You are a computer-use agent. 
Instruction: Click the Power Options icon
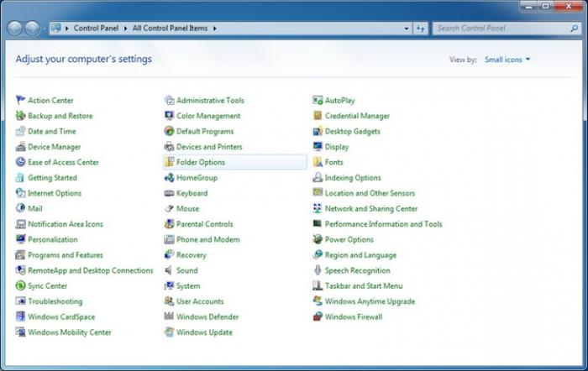318,239
